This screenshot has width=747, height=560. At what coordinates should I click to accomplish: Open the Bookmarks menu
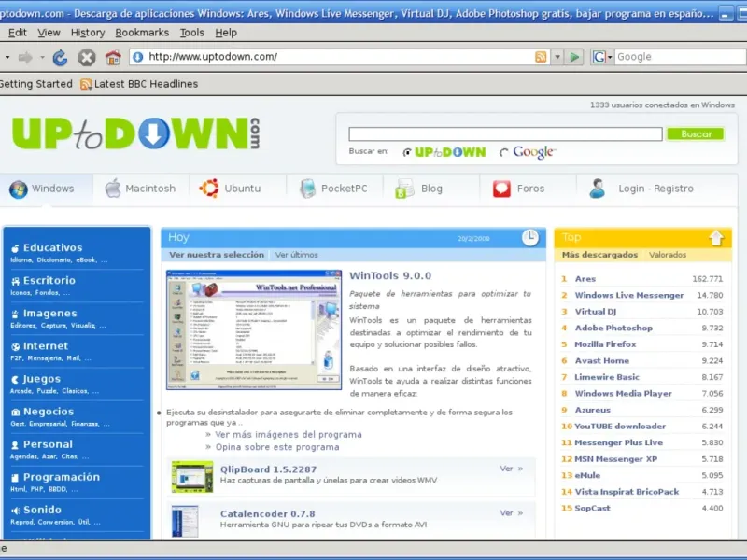142,33
